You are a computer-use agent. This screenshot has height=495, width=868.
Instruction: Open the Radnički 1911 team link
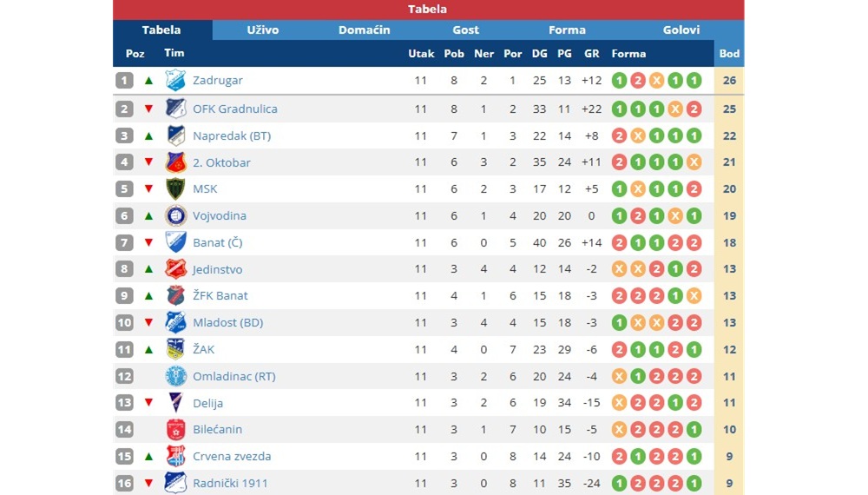pos(230,484)
